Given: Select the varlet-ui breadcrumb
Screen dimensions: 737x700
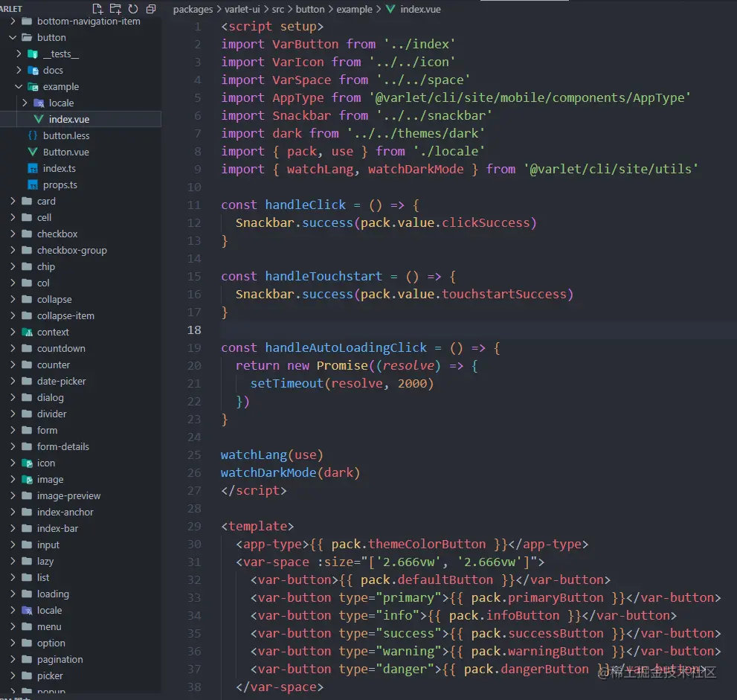Looking at the screenshot, I should click(242, 10).
